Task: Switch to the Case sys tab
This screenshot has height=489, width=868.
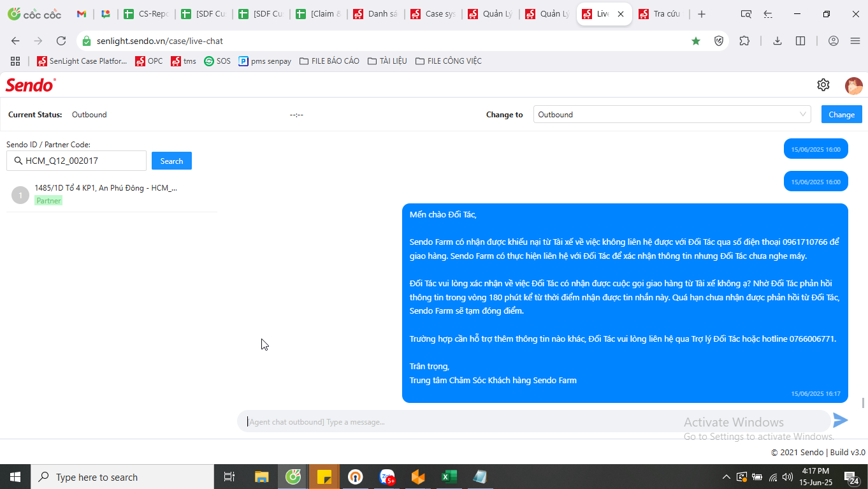Action: point(433,14)
